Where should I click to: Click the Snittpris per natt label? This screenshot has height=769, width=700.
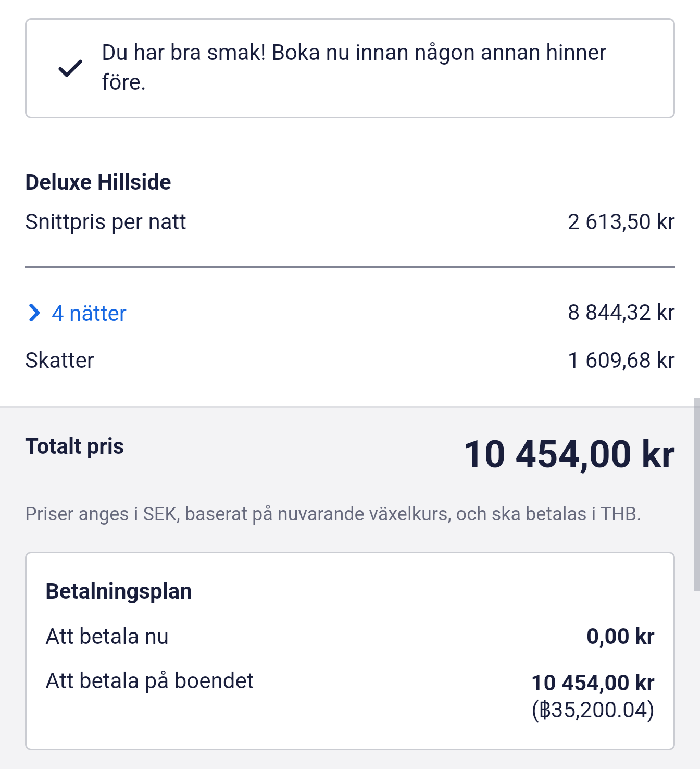(x=106, y=222)
